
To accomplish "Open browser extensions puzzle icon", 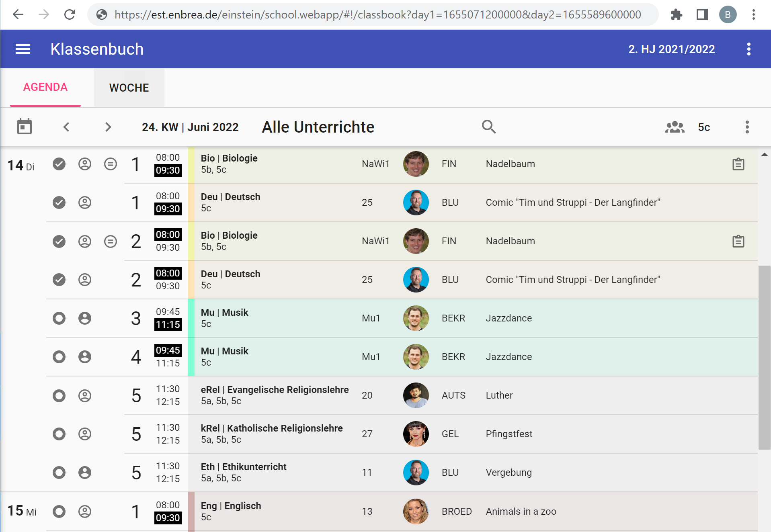I will tap(677, 15).
